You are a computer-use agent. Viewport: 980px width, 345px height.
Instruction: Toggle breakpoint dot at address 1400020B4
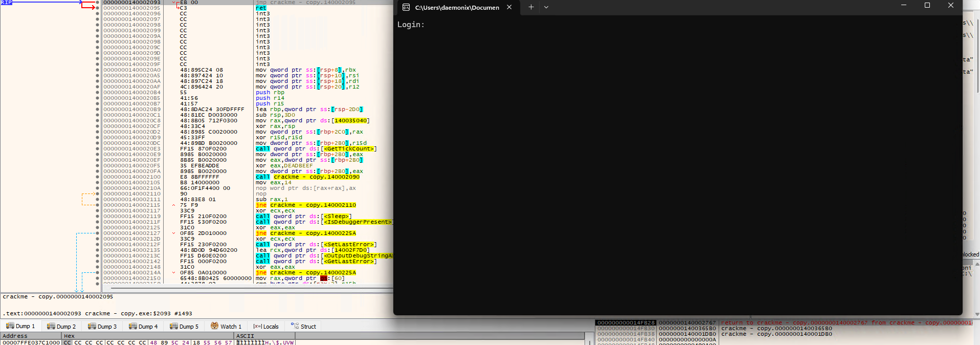(x=98, y=93)
